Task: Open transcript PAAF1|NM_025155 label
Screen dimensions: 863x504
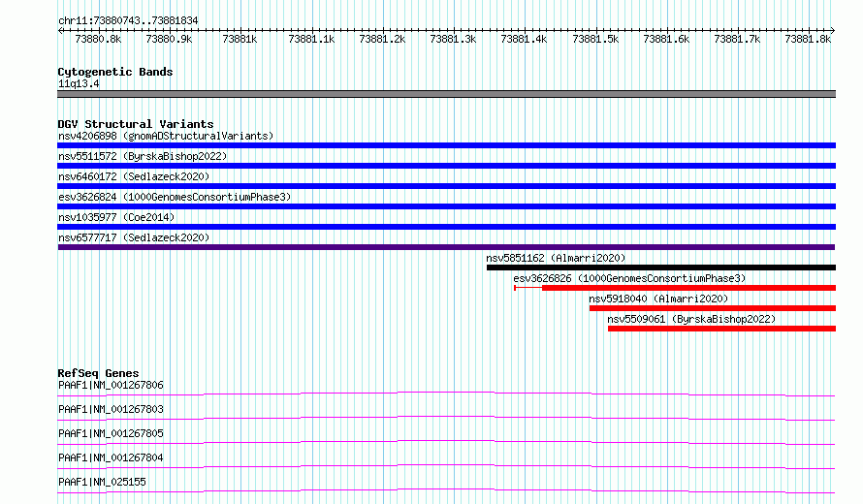Action: (x=102, y=482)
